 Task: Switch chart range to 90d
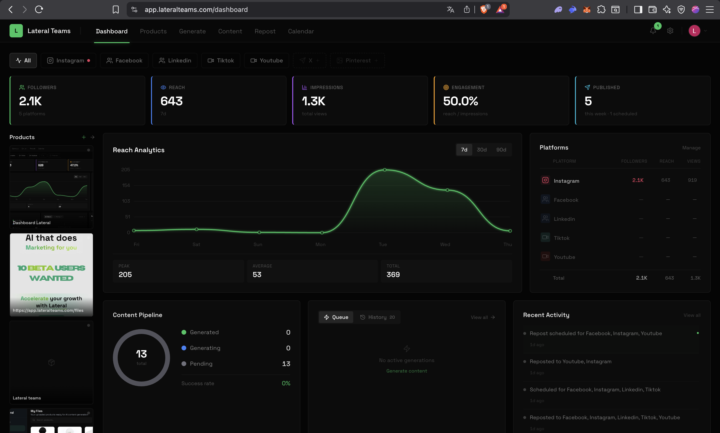[501, 150]
